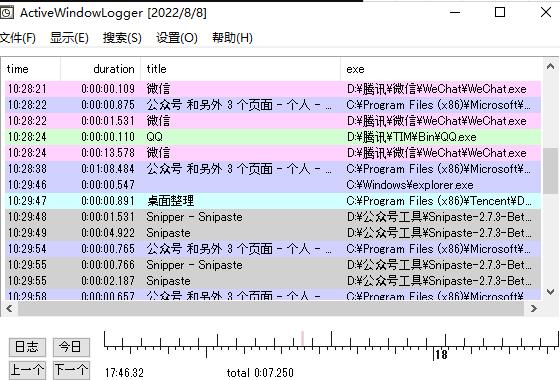
Task: Select the Snipper - Snipaste row with duration 0:00:00.766
Action: tap(273, 265)
